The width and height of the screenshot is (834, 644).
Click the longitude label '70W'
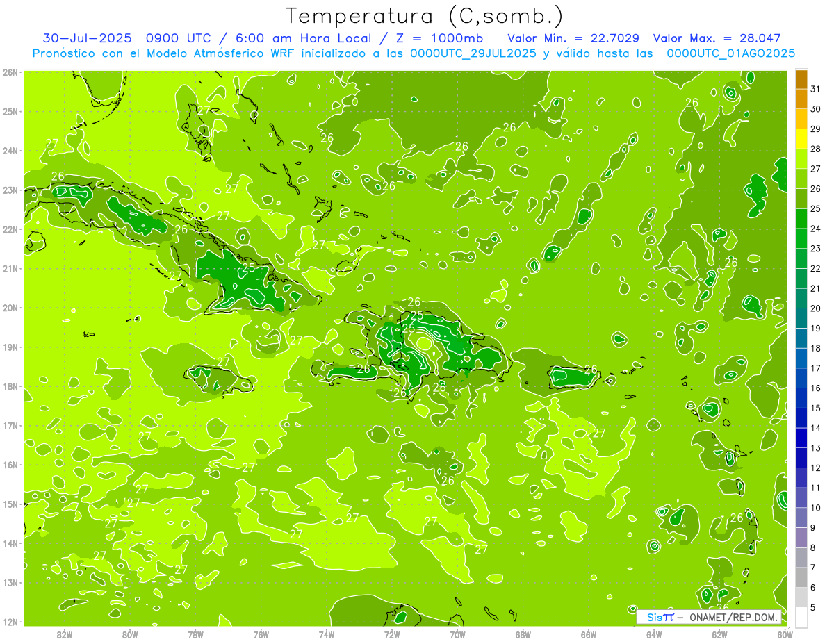(457, 634)
